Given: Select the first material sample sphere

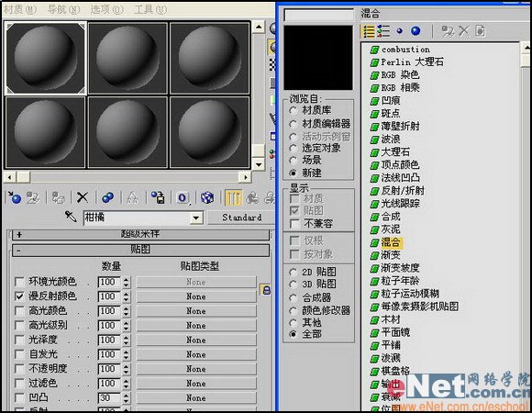Looking at the screenshot, I should coord(45,58).
